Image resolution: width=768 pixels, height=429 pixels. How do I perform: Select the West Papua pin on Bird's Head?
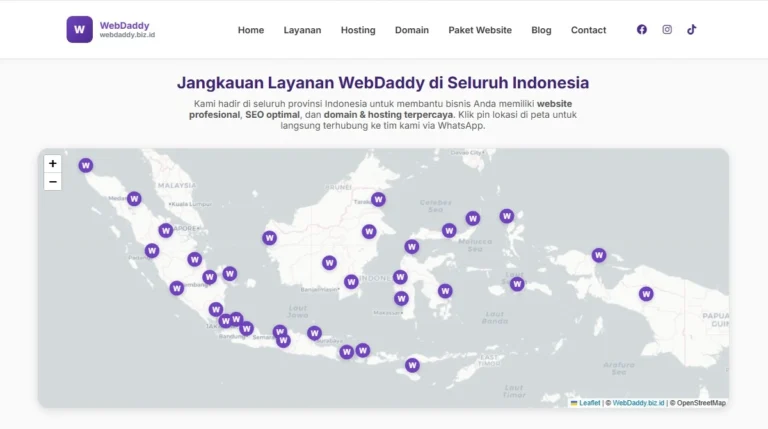point(599,255)
